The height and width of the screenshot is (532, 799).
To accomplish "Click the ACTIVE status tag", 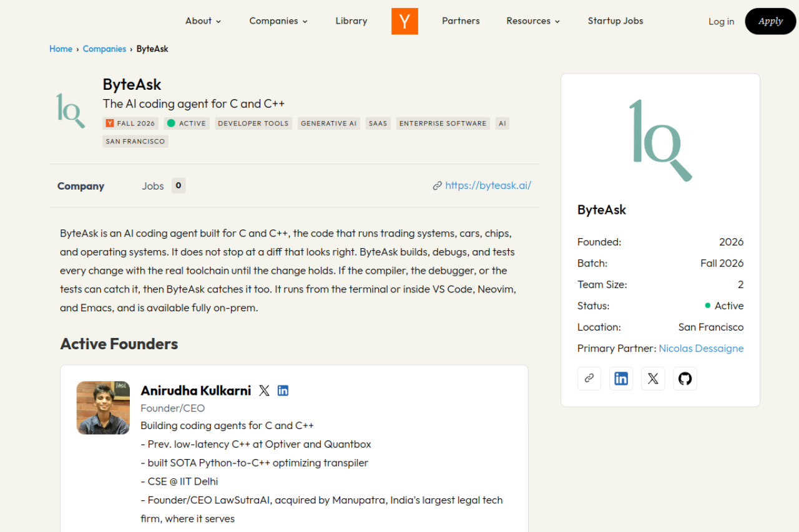I will click(x=187, y=123).
